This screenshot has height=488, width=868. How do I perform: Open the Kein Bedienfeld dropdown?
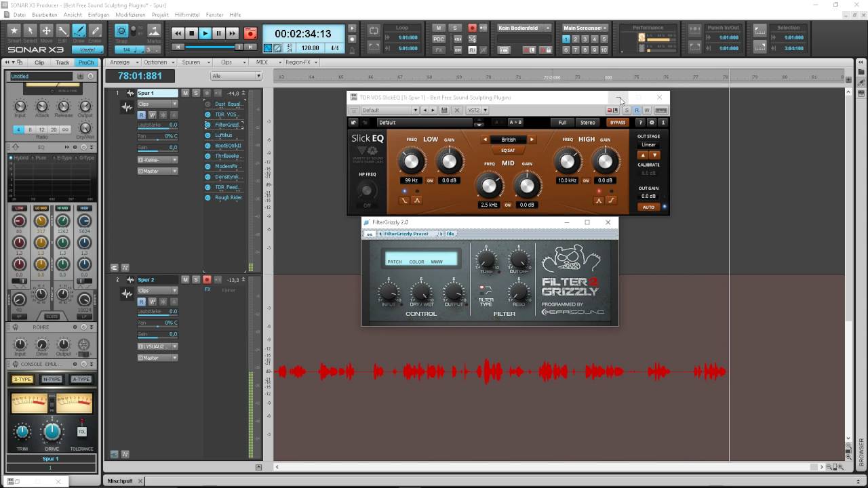pos(524,28)
